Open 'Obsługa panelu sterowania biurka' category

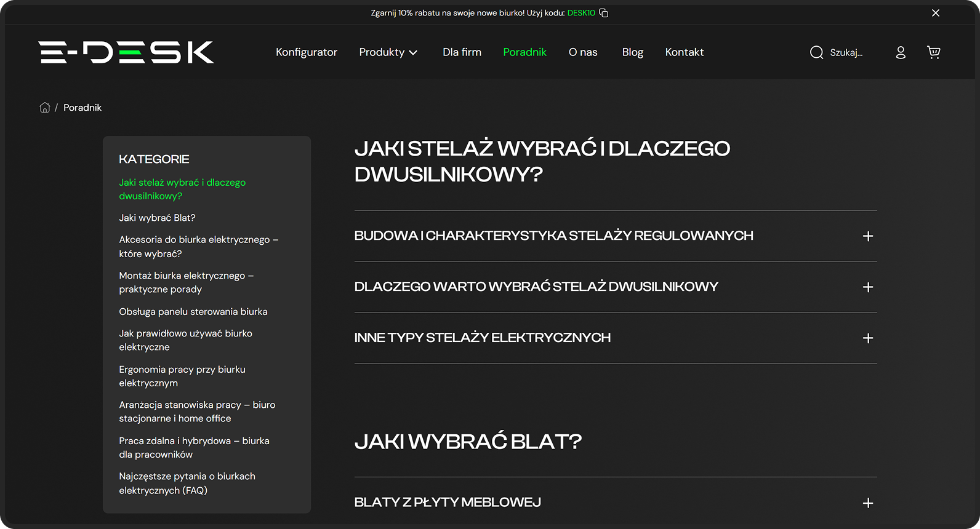pos(193,312)
